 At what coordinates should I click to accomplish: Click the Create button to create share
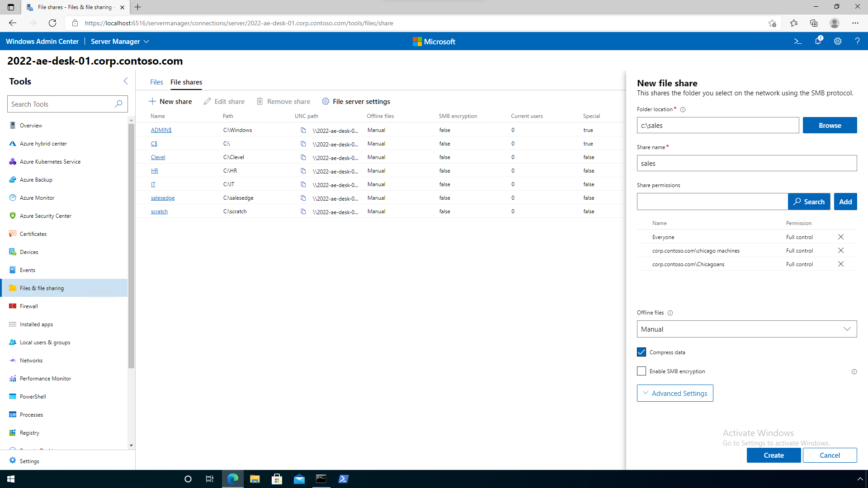[774, 455]
